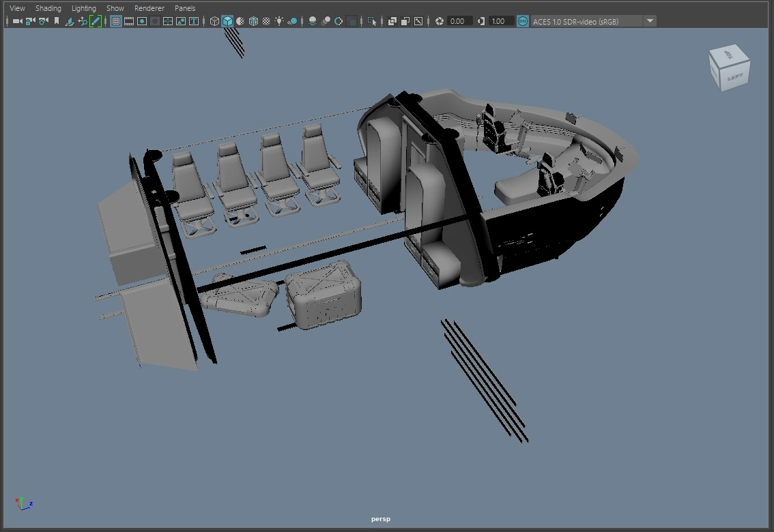Open the Shading menu
Image resolution: width=774 pixels, height=532 pixels.
click(48, 8)
